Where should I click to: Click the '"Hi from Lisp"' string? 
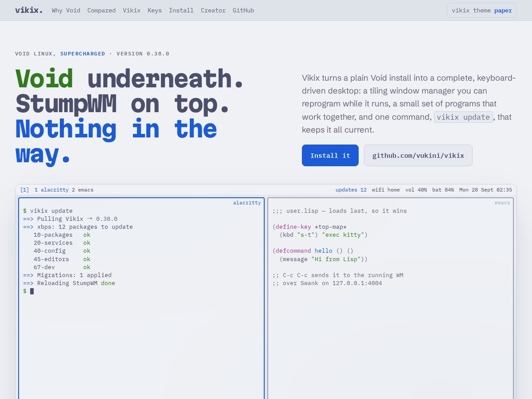[336, 259]
